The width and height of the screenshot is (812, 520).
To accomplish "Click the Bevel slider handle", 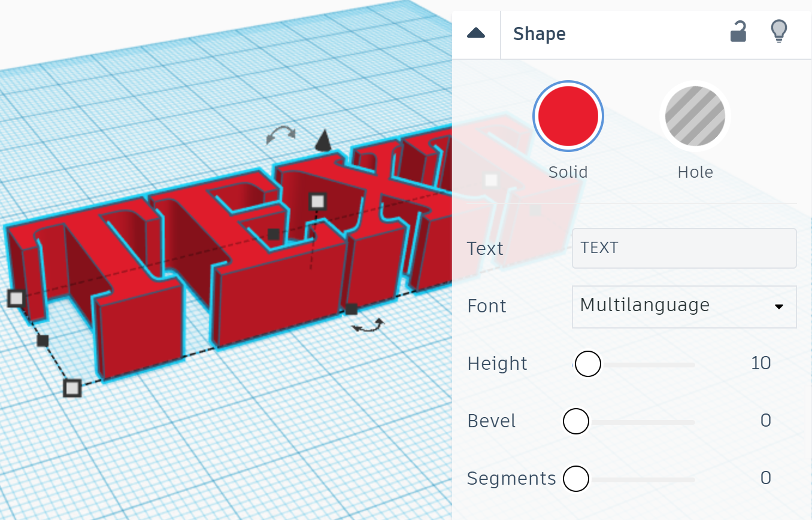I will (x=576, y=421).
